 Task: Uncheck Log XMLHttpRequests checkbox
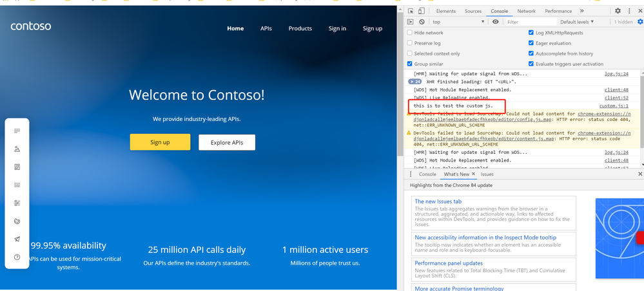coord(531,32)
